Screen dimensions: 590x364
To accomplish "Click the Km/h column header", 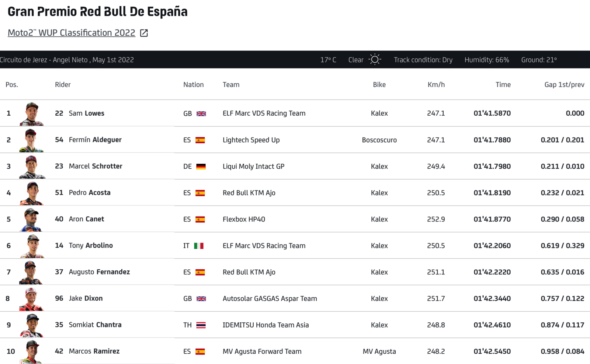I will tap(436, 84).
